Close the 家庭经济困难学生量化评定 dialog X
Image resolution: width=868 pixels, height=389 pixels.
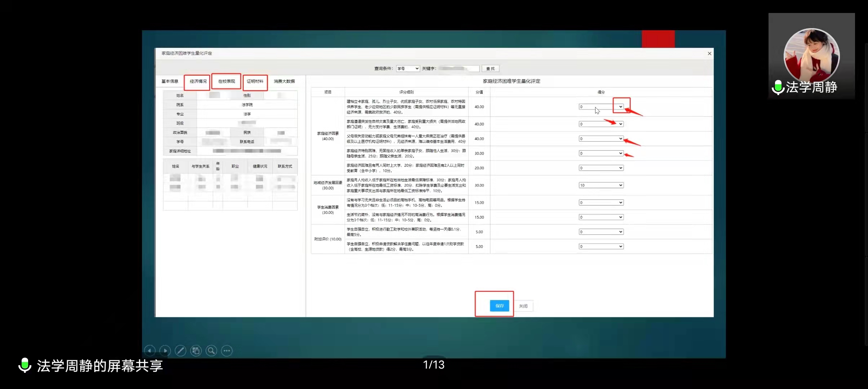tap(709, 53)
